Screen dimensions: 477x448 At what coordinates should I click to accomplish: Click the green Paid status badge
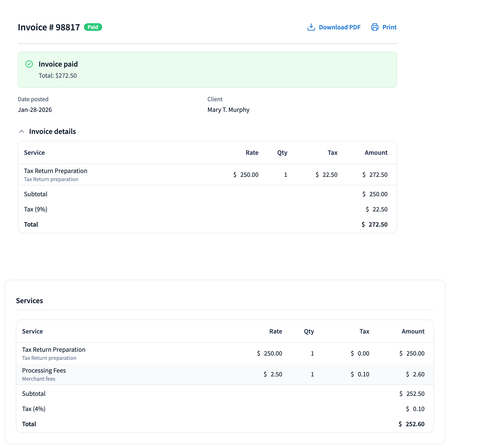coord(93,27)
